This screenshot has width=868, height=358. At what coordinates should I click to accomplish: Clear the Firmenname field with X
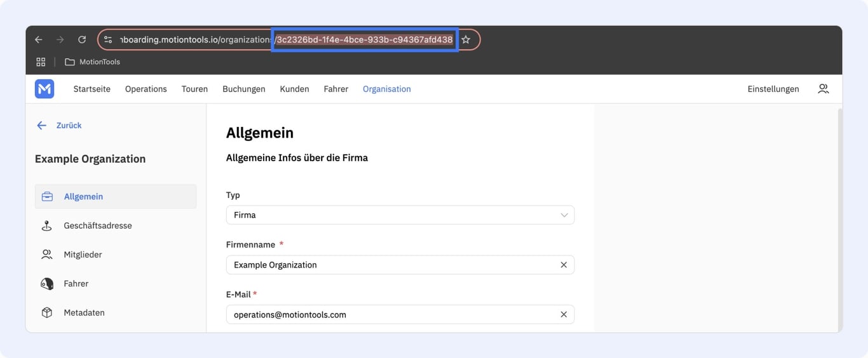(x=564, y=265)
